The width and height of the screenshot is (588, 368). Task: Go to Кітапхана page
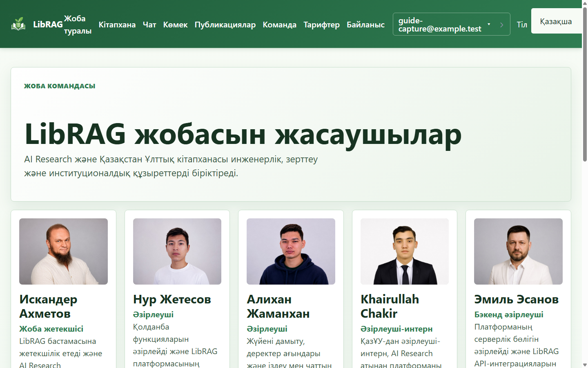[x=117, y=25]
